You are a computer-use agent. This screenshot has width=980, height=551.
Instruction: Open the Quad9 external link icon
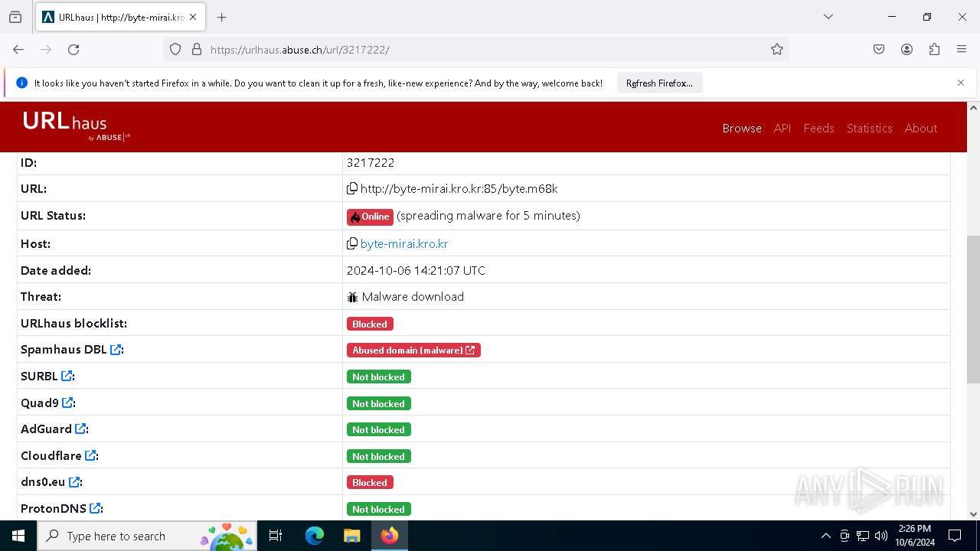(67, 403)
